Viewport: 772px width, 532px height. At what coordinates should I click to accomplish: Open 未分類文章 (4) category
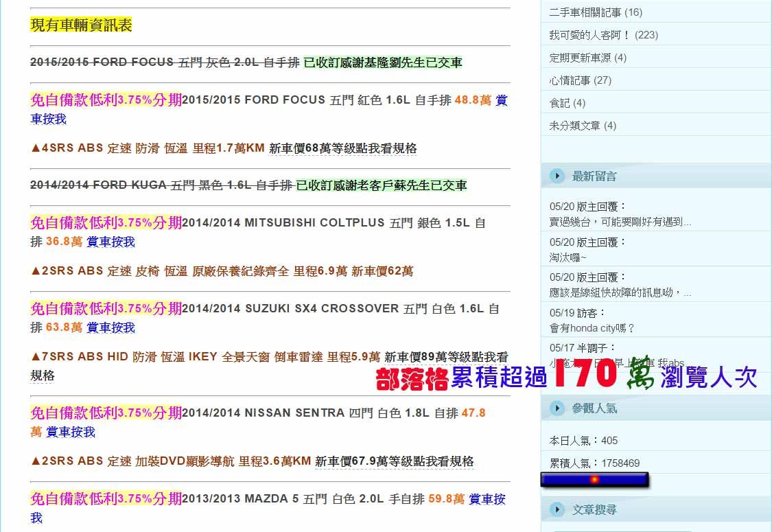(583, 126)
